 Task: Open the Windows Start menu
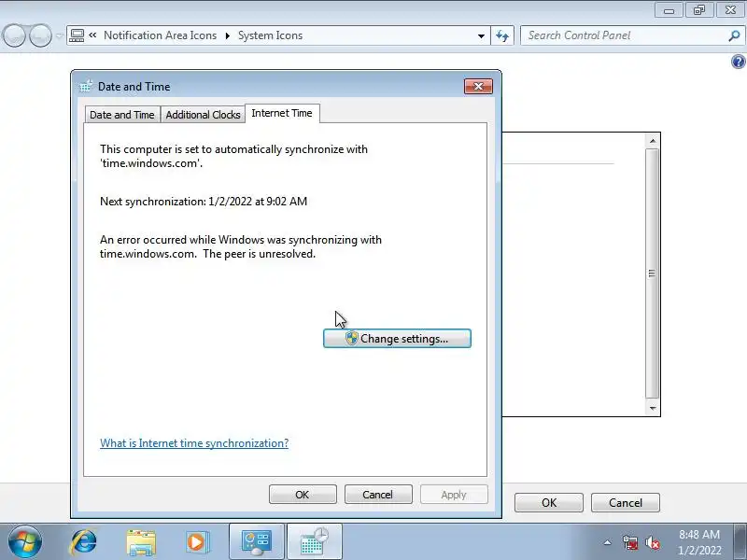point(25,542)
